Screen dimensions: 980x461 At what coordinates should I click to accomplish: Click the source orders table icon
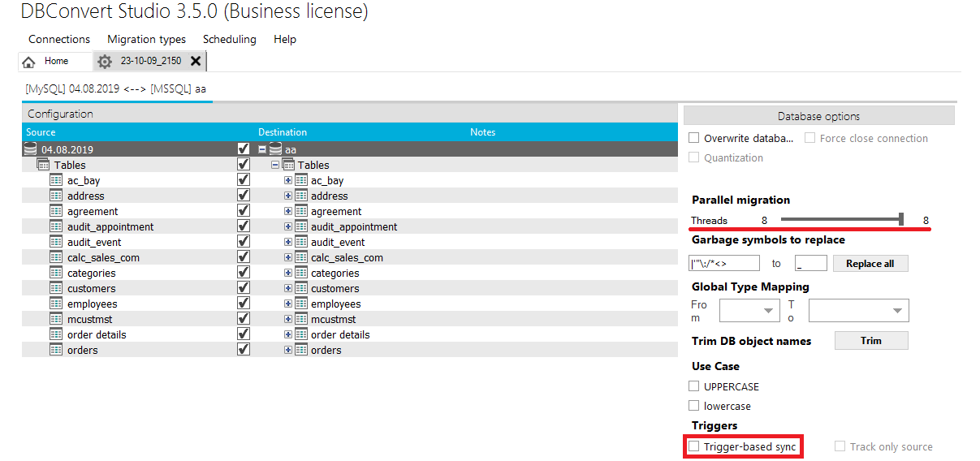point(56,350)
